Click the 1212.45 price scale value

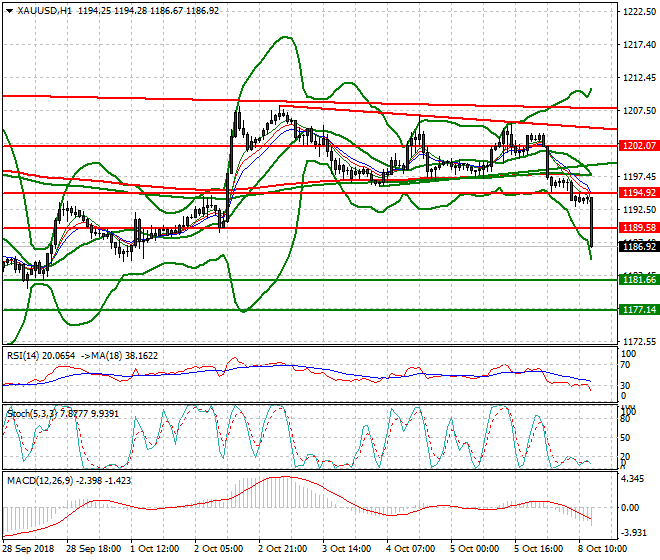click(639, 77)
